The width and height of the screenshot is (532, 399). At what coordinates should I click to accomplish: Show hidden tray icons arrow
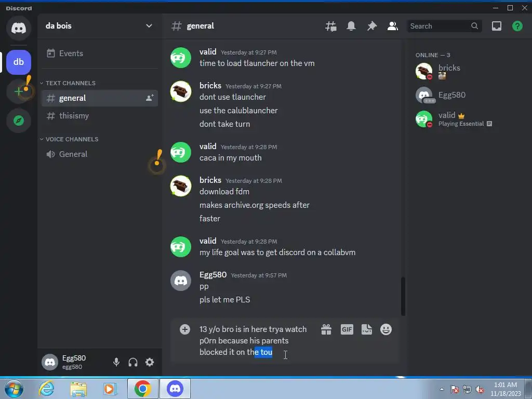coord(442,389)
